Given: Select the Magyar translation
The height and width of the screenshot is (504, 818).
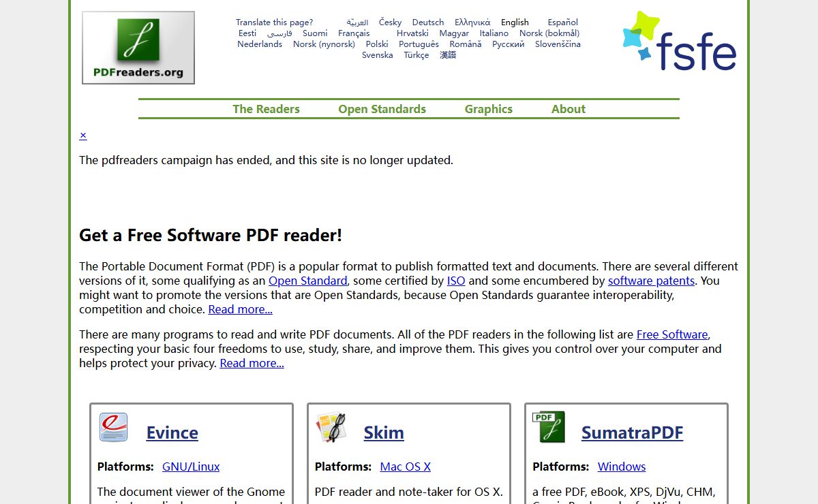Looking at the screenshot, I should pos(454,33).
